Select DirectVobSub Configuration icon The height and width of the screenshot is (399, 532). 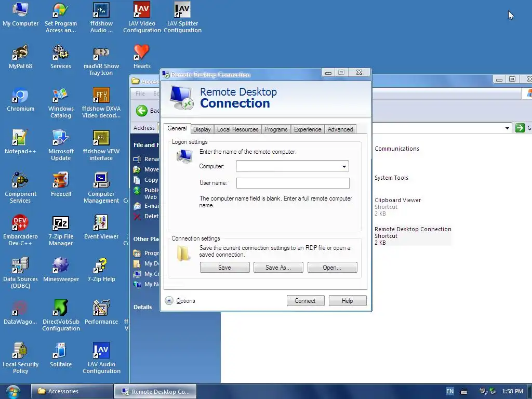pos(61,316)
